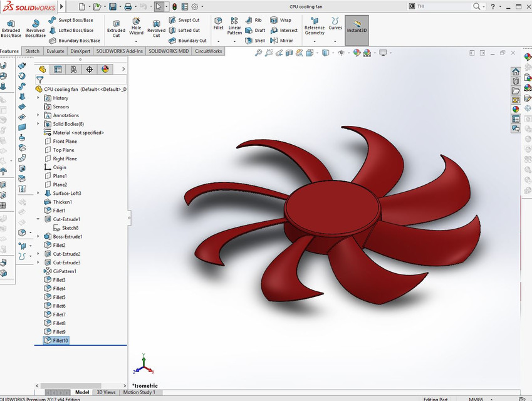Select the Extruded Boss/Base tool
This screenshot has width=532, height=401.
click(11, 27)
